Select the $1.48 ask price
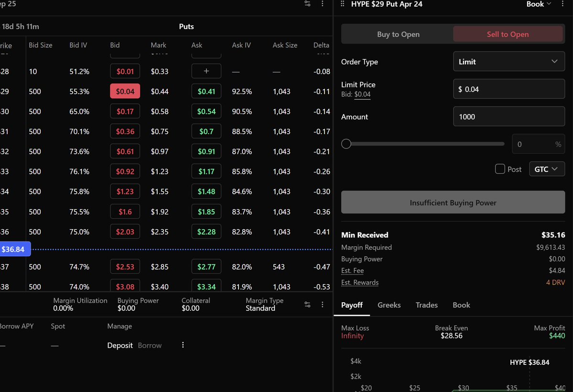573x392 pixels. pos(206,191)
